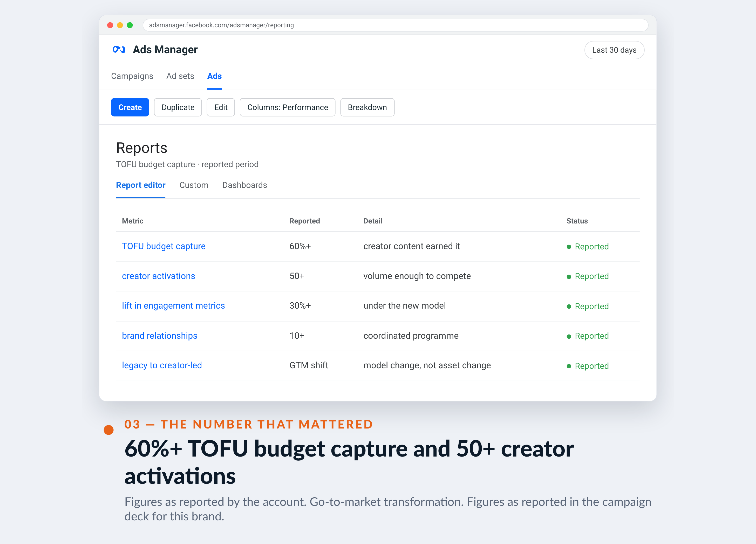756x544 pixels.
Task: Click the Meta logo icon
Action: click(119, 50)
